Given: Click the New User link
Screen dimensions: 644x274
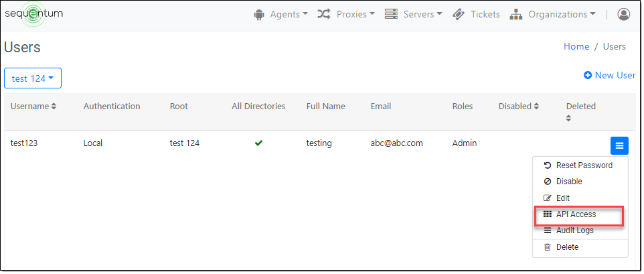Looking at the screenshot, I should pyautogui.click(x=610, y=75).
